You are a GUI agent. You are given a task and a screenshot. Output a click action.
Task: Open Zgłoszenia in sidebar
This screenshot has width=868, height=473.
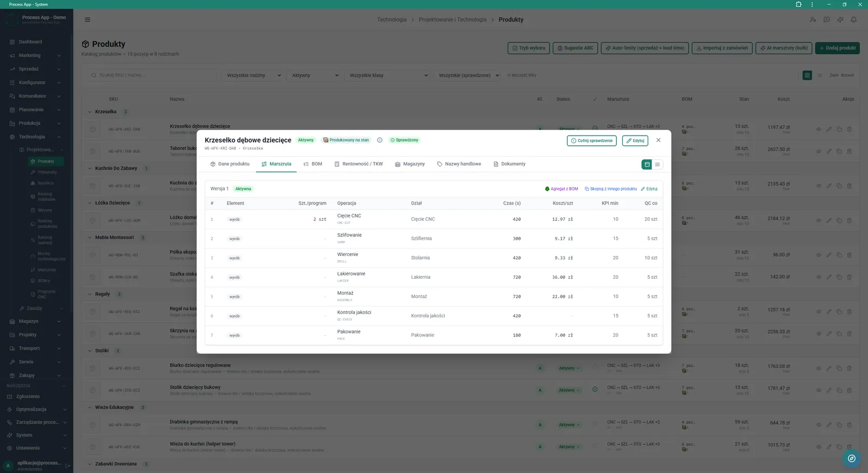tap(35, 397)
